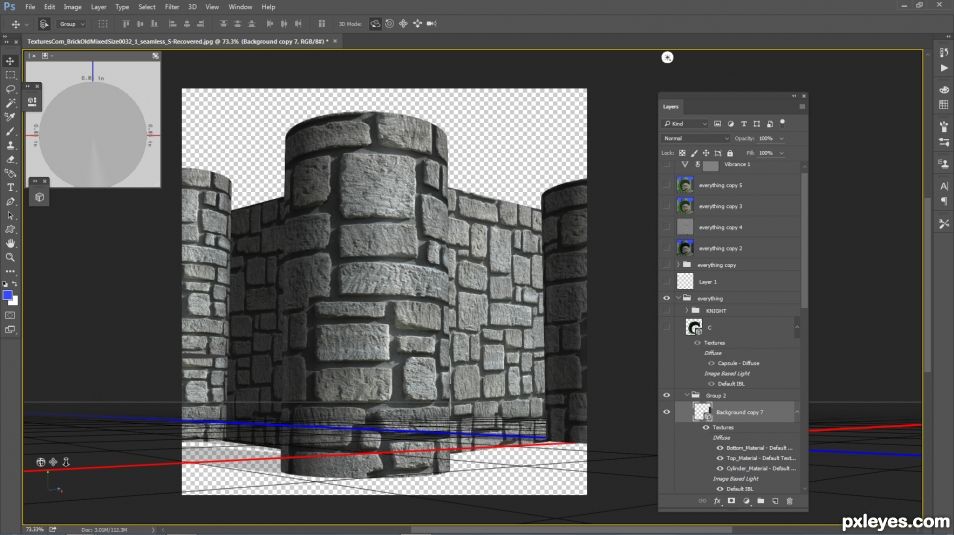Select the Eyedropper tool
Screen dimensions: 954x535
(x=10, y=117)
